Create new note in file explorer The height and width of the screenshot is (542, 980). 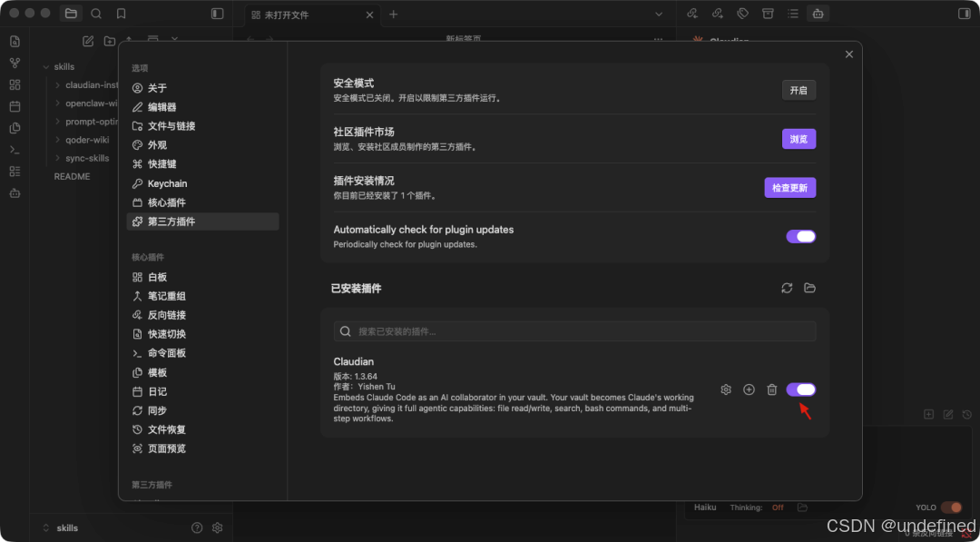[88, 41]
